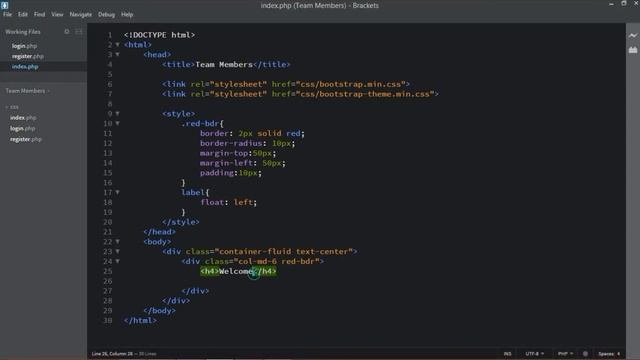This screenshot has width=640, height=360.
Task: Open the Extension Manager icon
Action: click(x=633, y=50)
